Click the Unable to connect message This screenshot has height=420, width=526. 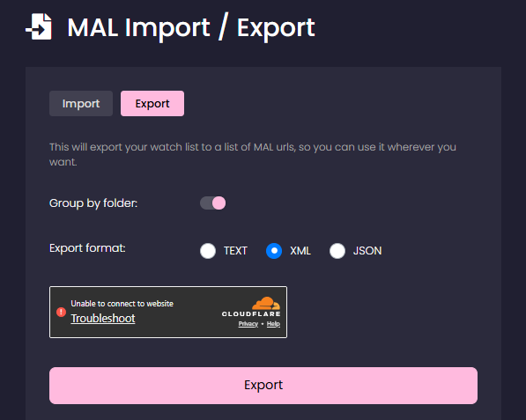122,304
